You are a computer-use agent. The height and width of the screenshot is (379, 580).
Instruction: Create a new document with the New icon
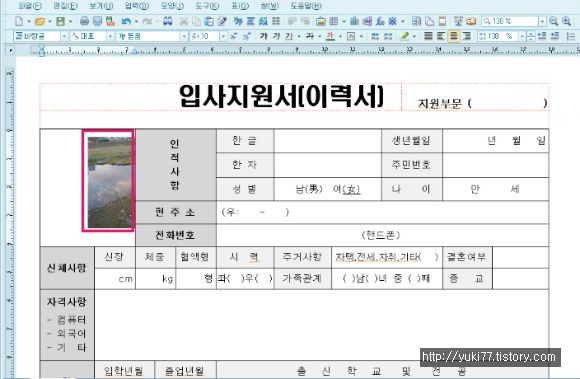(19, 21)
